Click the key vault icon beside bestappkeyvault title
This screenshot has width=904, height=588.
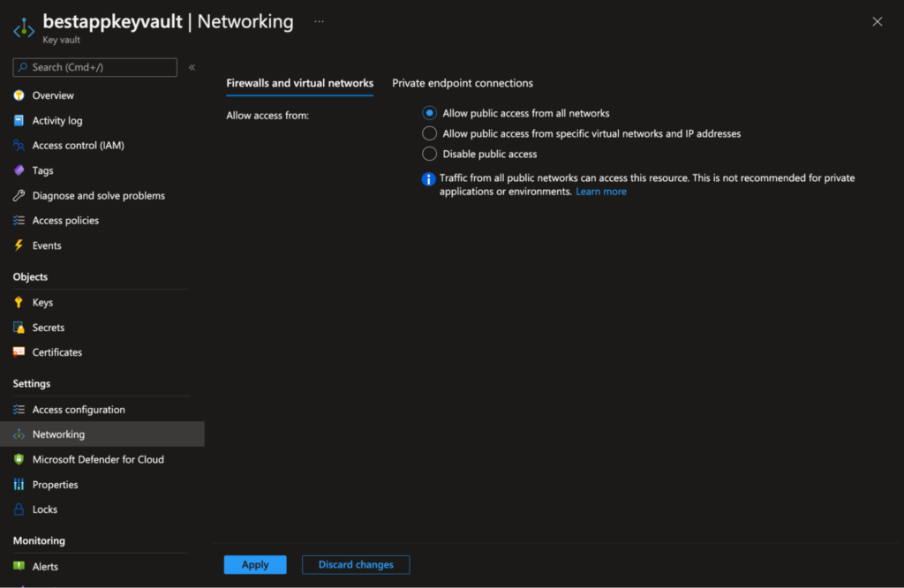coord(24,27)
